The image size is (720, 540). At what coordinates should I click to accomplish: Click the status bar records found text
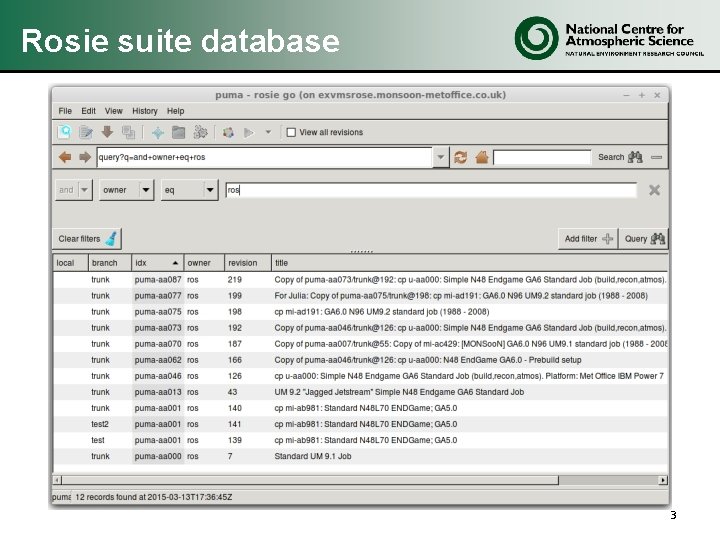[x=153, y=497]
